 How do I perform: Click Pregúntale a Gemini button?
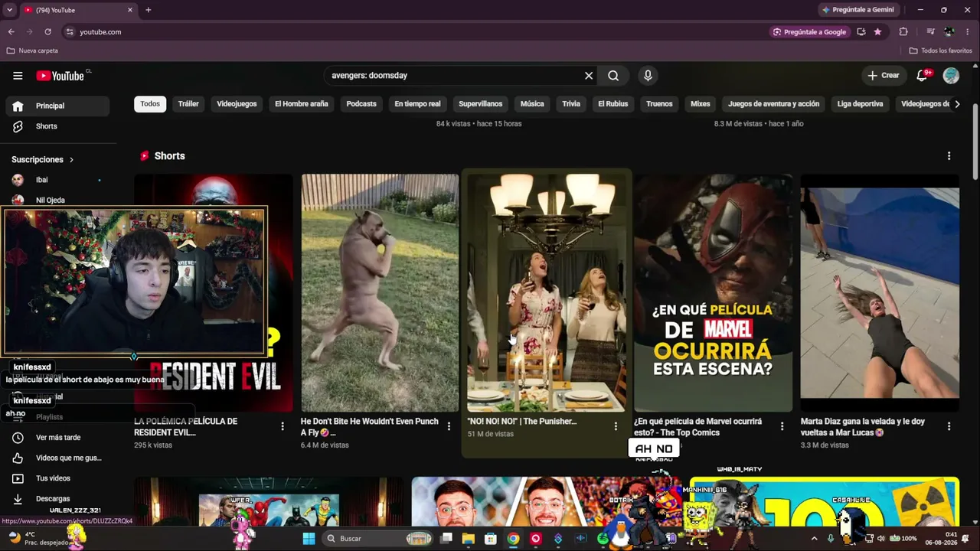[x=857, y=10]
